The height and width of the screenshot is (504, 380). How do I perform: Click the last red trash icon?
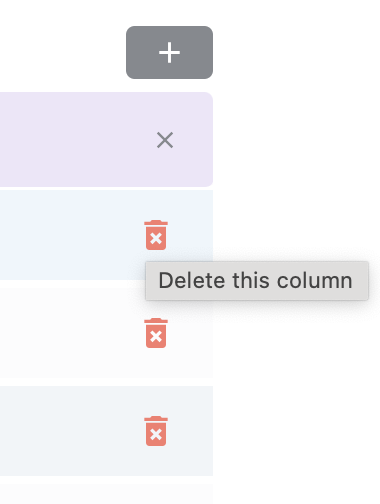point(156,431)
